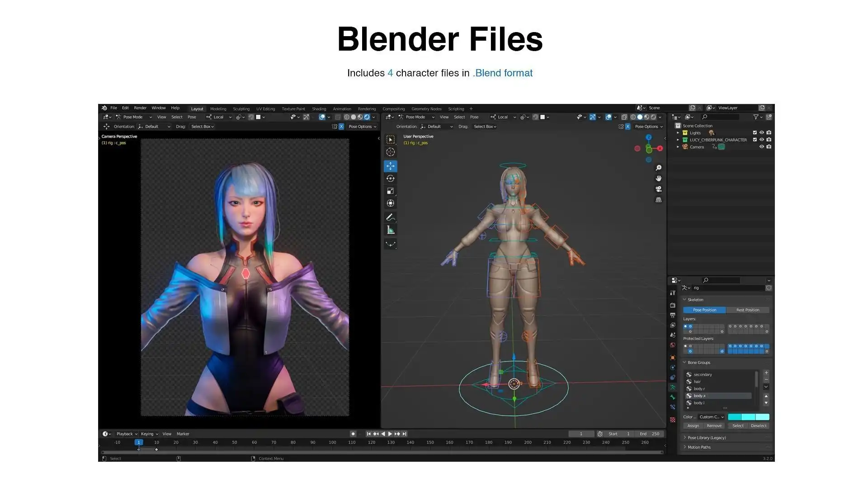Open the Render menu
868x488 pixels.
click(140, 108)
